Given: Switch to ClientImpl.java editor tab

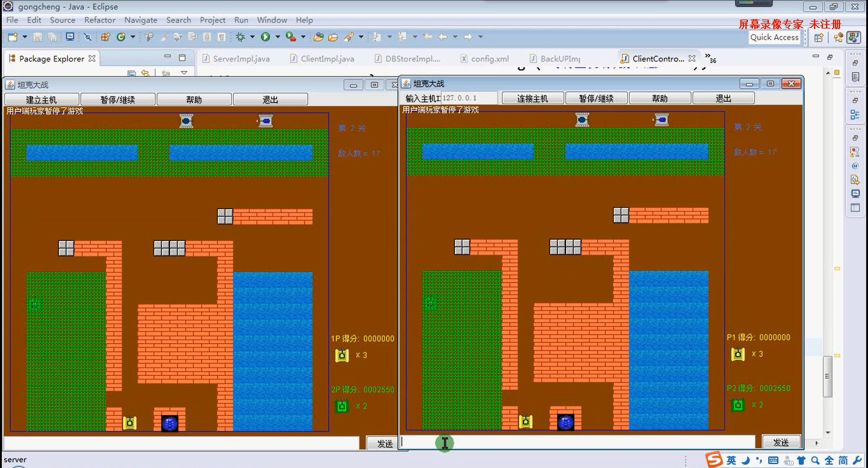Looking at the screenshot, I should (322, 59).
